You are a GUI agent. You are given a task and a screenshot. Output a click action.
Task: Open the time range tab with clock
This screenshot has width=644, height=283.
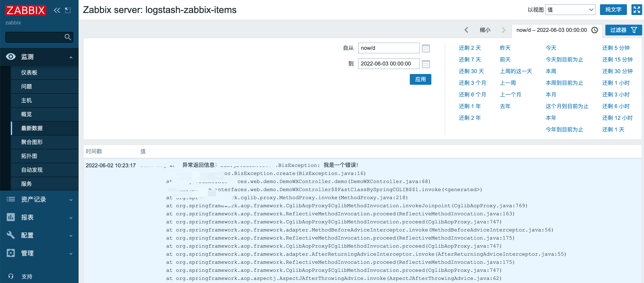click(x=557, y=30)
